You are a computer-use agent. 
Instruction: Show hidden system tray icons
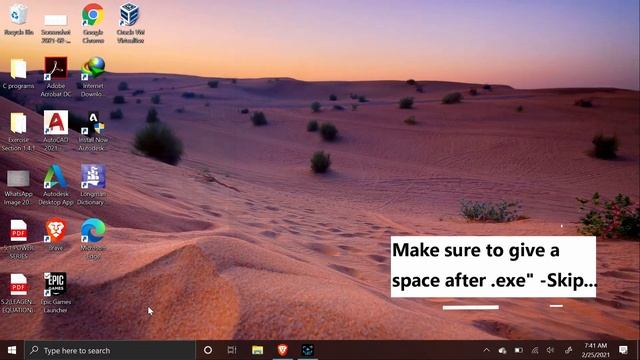point(486,350)
